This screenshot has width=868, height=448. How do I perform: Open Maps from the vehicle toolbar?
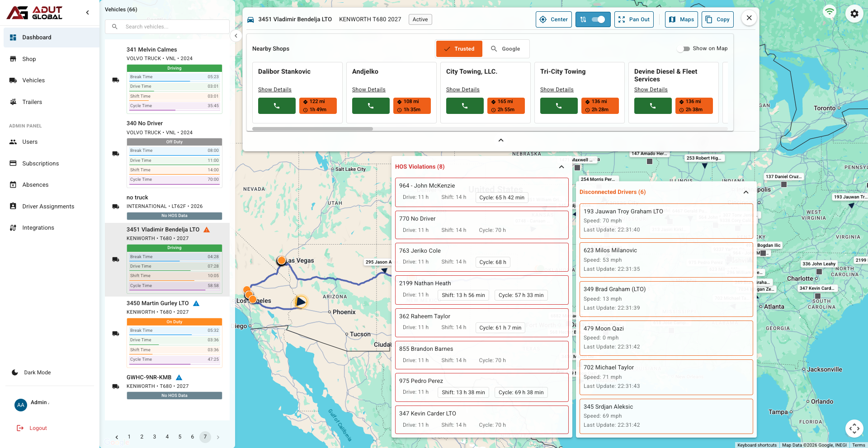(681, 19)
